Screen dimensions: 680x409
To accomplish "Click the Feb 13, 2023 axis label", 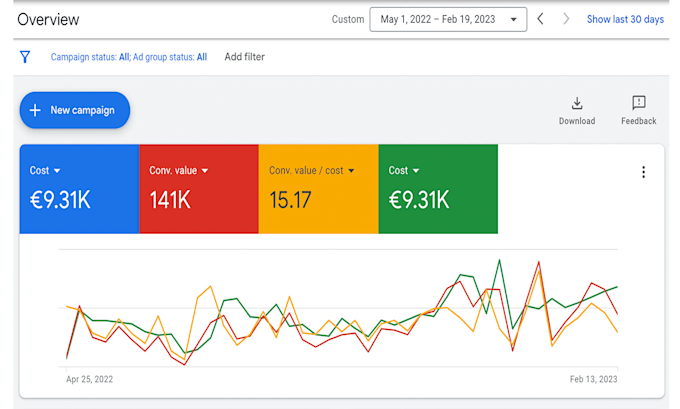I will [x=593, y=379].
